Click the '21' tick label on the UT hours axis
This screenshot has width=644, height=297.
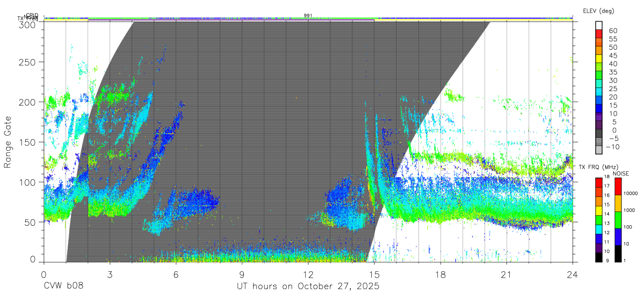point(507,274)
